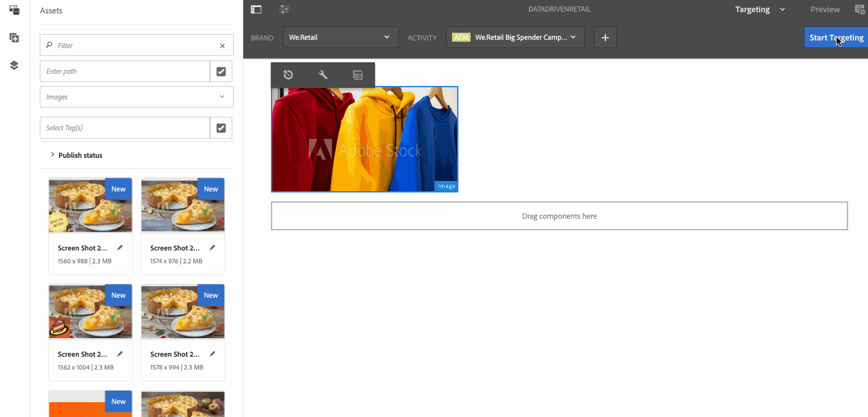Image resolution: width=868 pixels, height=417 pixels.
Task: Click the Drag components here drop zone
Action: point(559,216)
